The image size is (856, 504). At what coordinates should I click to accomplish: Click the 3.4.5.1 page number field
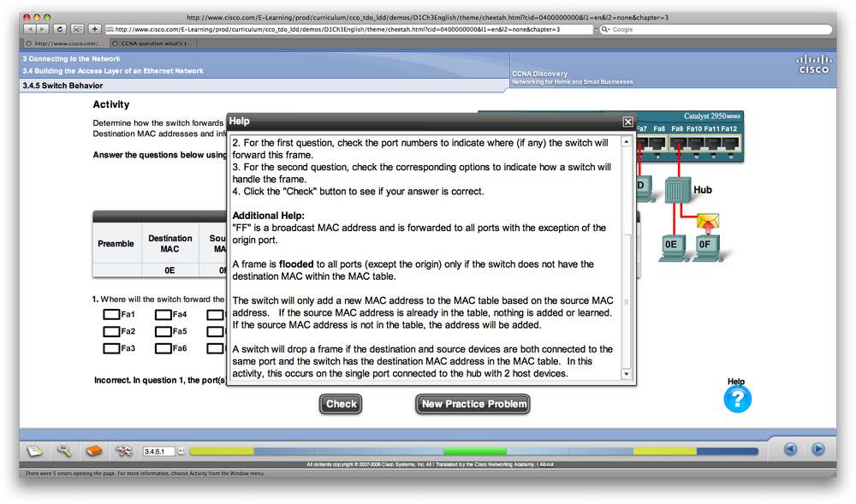pyautogui.click(x=159, y=451)
